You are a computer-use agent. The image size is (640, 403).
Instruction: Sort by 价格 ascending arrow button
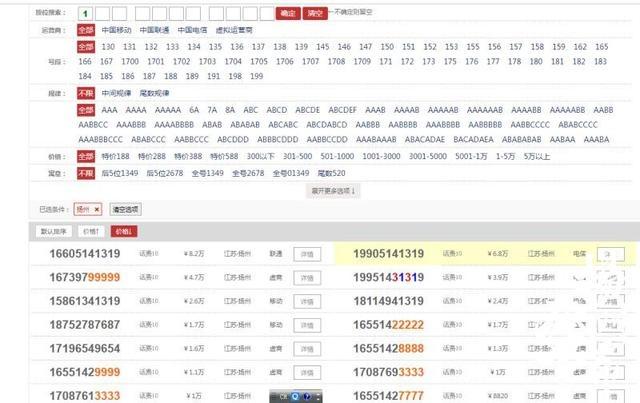91,231
